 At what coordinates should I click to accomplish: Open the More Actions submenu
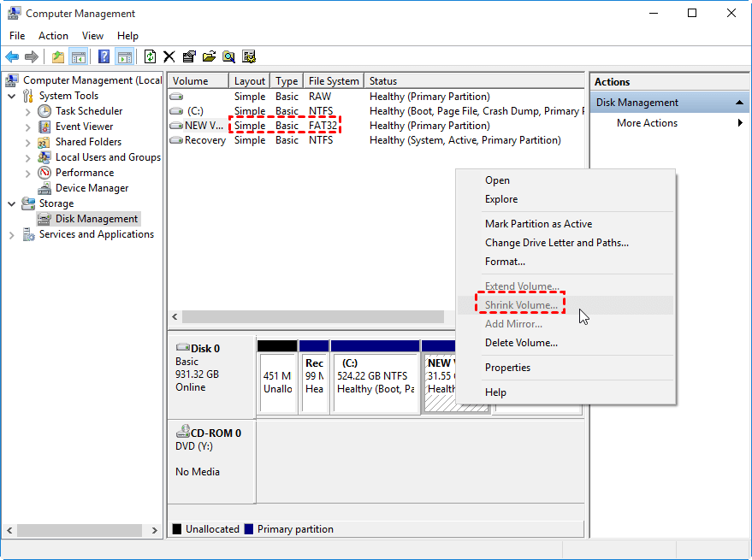tap(670, 123)
